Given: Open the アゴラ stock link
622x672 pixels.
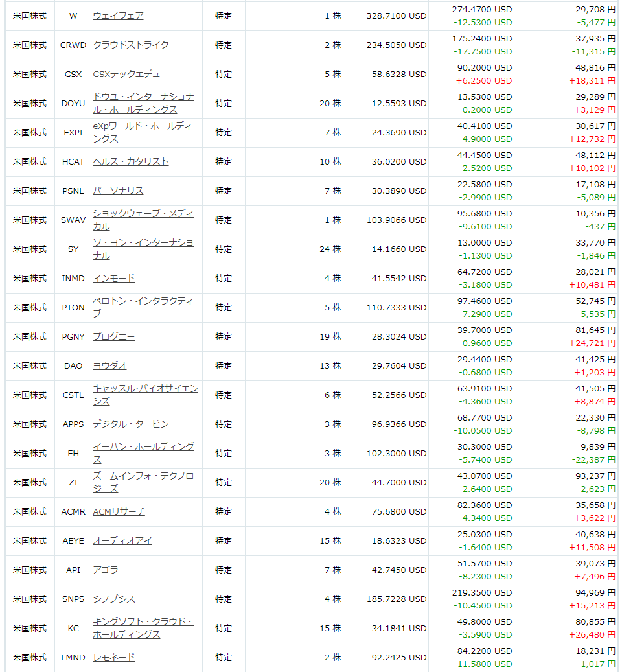Looking at the screenshot, I should (x=106, y=570).
